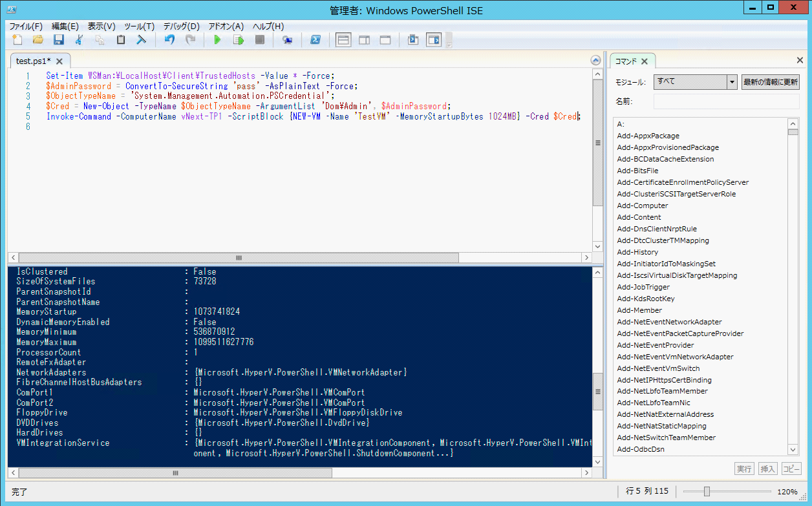Open the デバッグ(D) menu

(x=181, y=26)
